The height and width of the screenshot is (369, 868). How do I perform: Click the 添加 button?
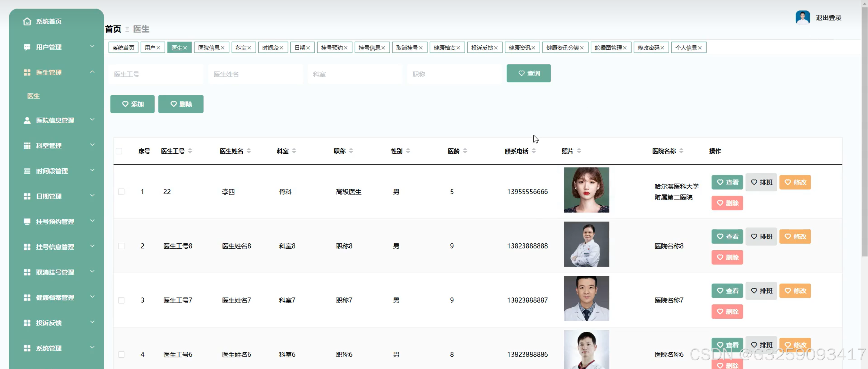[x=133, y=104]
